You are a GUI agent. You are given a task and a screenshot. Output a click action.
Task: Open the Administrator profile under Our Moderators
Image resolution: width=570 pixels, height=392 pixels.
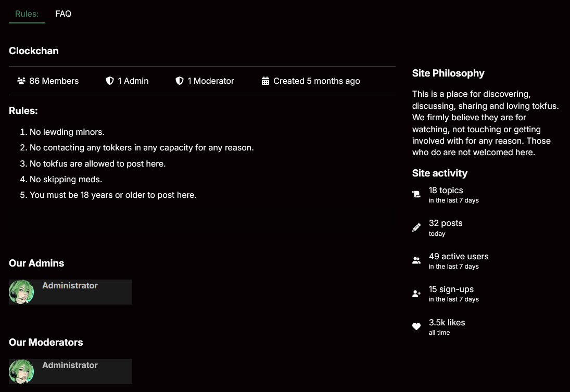coord(70,365)
